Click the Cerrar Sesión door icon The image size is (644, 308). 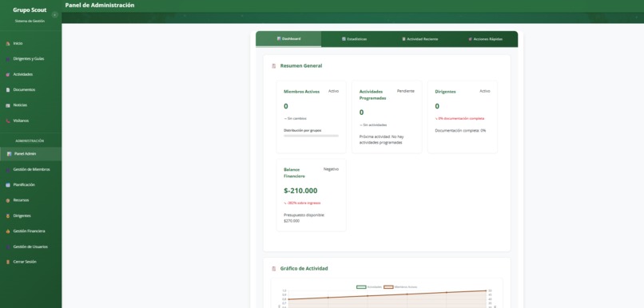pos(8,262)
